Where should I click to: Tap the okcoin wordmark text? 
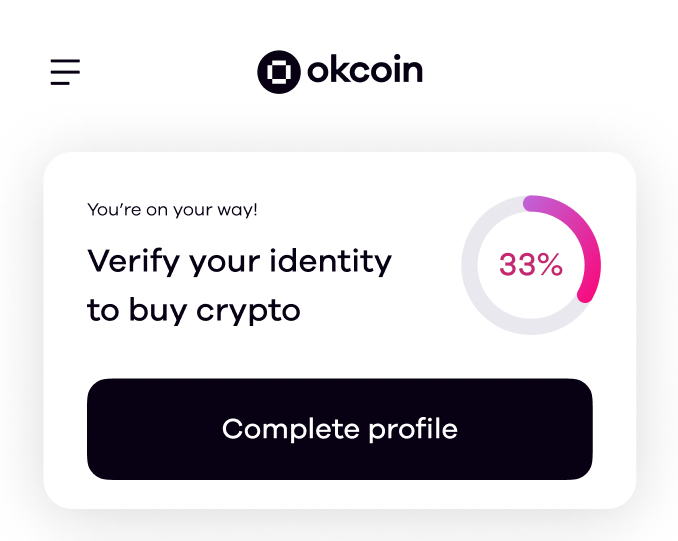click(365, 70)
